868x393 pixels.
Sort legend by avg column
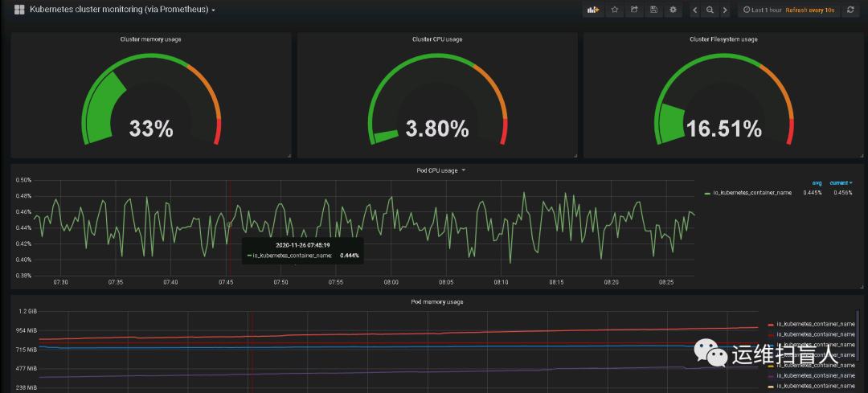[x=817, y=182]
